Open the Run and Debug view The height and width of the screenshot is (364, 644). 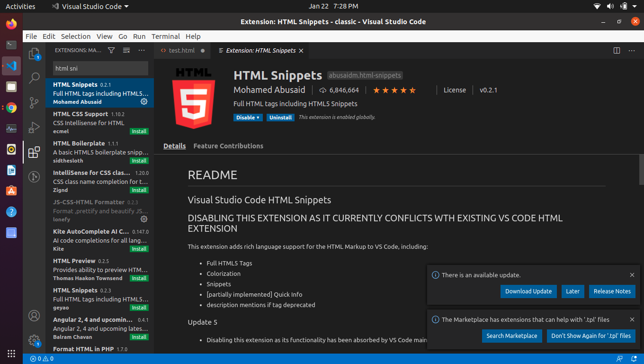34,127
